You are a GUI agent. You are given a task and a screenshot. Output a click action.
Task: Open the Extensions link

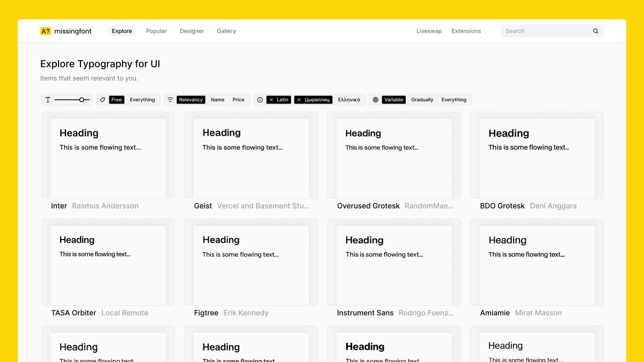[466, 31]
